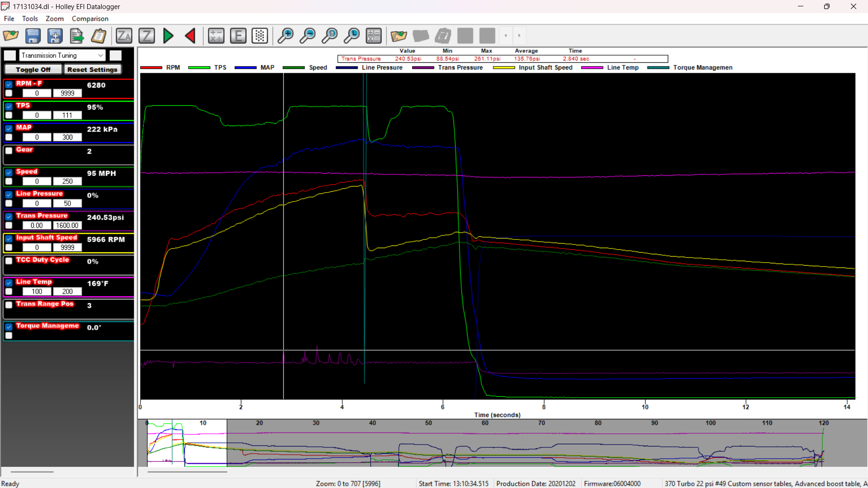868x488 pixels.
Task: Click the zoom out magnifier icon
Action: click(x=308, y=36)
